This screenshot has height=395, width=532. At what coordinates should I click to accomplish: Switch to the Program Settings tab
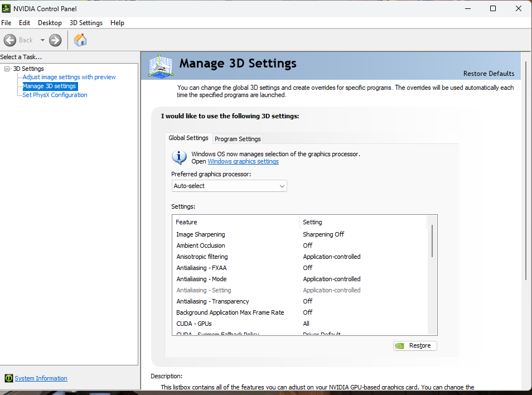238,139
